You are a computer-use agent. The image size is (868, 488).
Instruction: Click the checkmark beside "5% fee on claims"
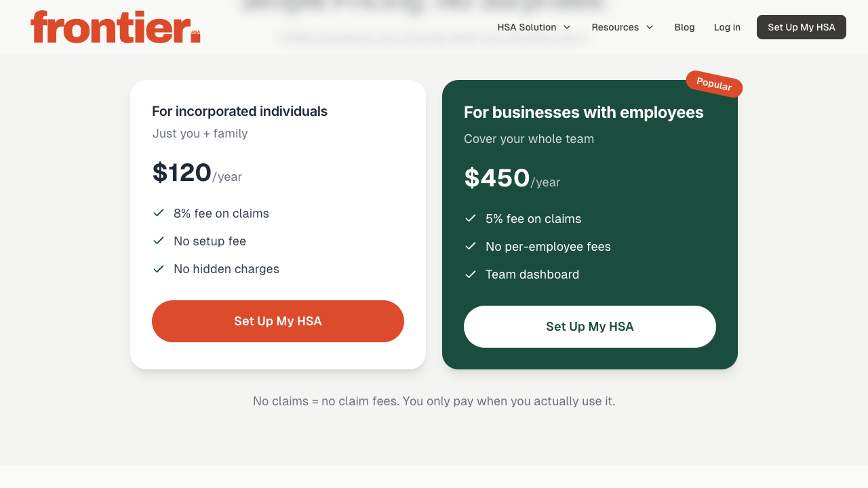click(470, 218)
